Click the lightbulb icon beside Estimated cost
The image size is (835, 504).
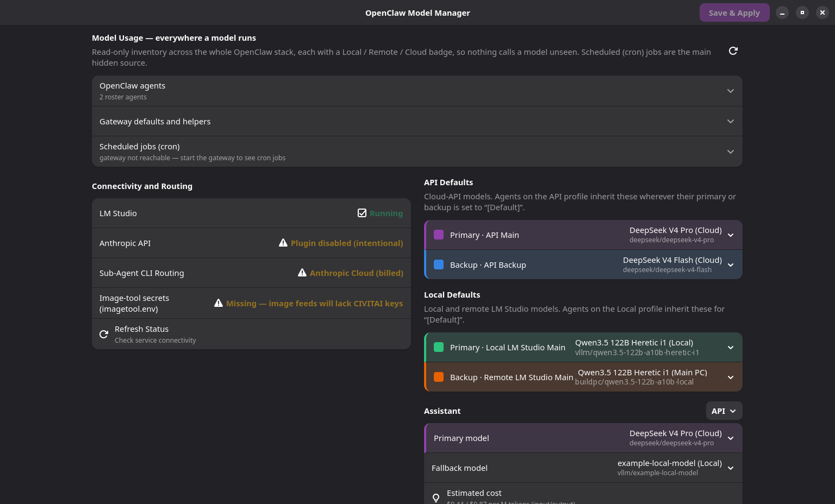pyautogui.click(x=436, y=497)
